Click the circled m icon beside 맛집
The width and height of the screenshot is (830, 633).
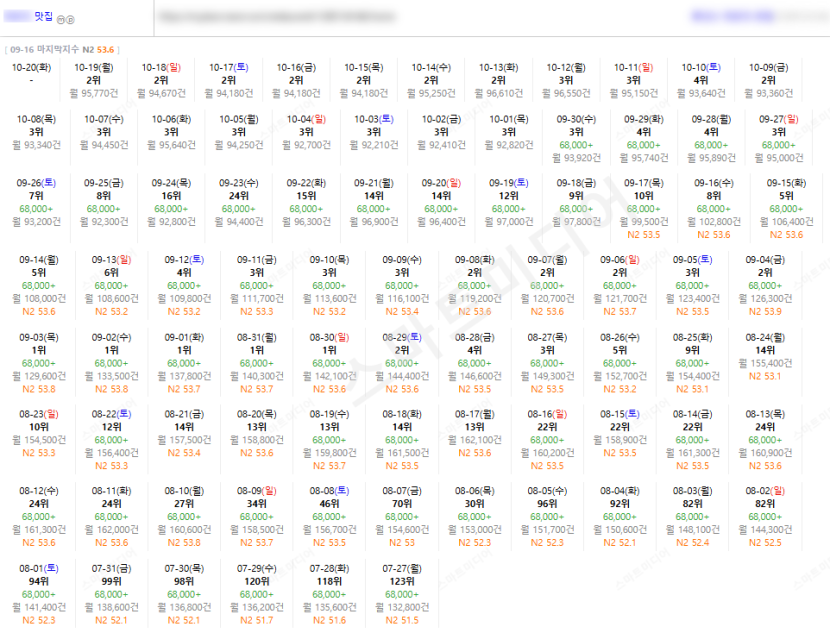click(60, 20)
